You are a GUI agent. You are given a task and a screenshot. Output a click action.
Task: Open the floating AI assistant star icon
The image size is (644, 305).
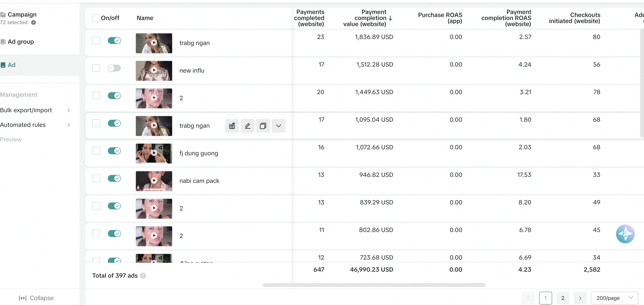[625, 234]
